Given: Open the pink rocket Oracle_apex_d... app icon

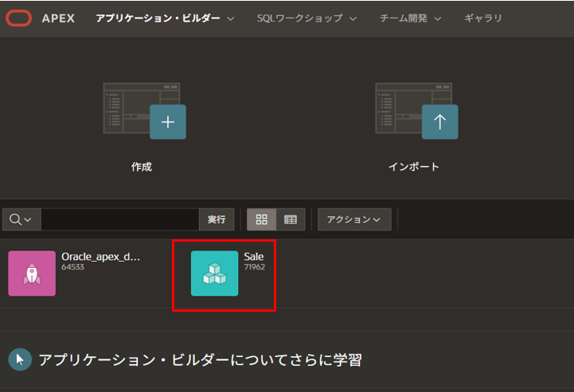Looking at the screenshot, I should tap(32, 274).
